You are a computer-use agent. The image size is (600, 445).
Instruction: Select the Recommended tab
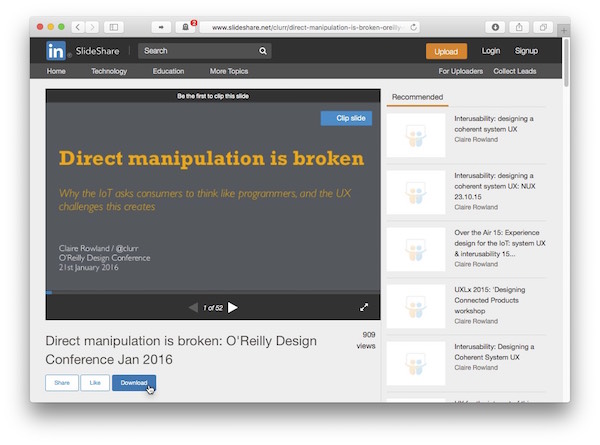417,97
